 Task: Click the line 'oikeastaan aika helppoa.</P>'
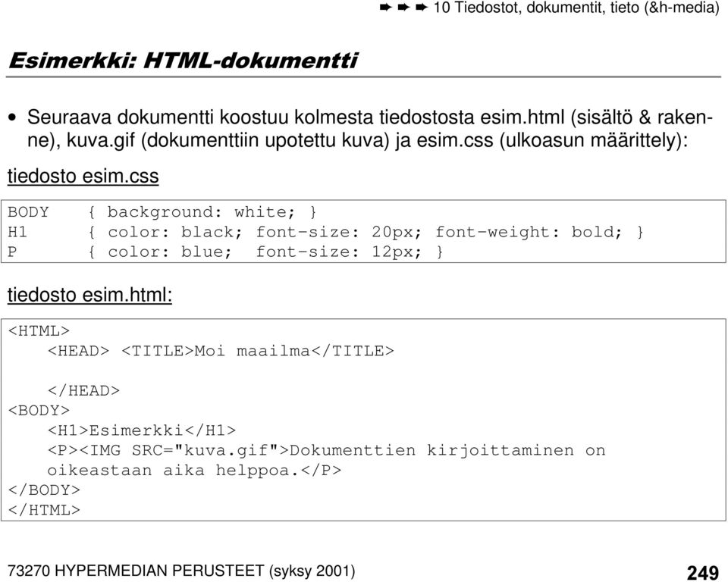(x=194, y=471)
